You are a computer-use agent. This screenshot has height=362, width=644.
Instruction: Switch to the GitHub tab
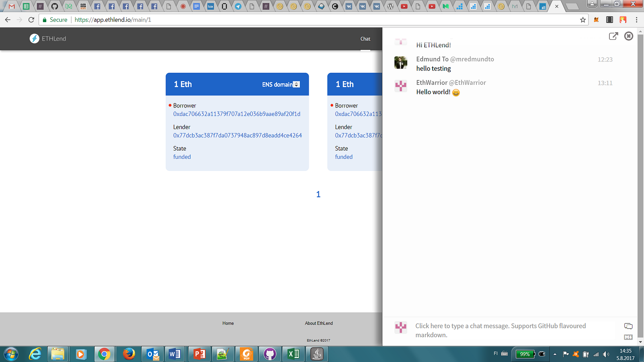coord(54,6)
